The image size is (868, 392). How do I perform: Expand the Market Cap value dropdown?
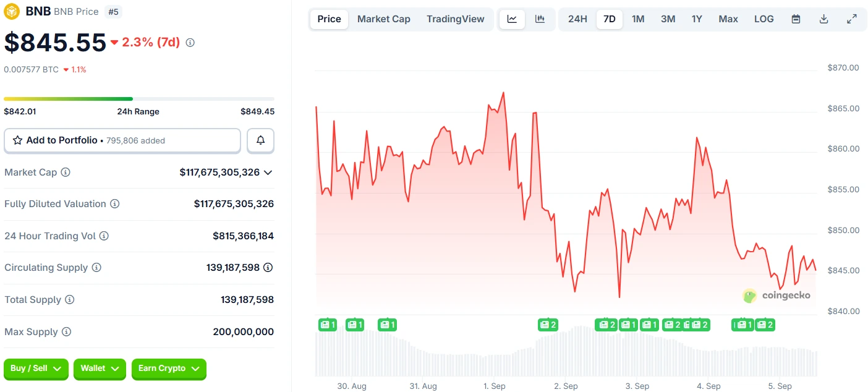[x=268, y=173]
